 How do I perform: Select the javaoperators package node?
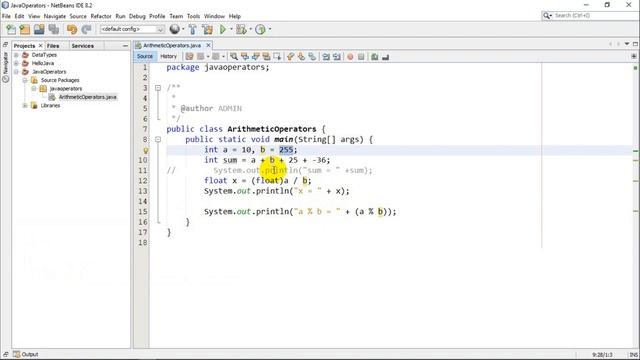[x=65, y=89]
